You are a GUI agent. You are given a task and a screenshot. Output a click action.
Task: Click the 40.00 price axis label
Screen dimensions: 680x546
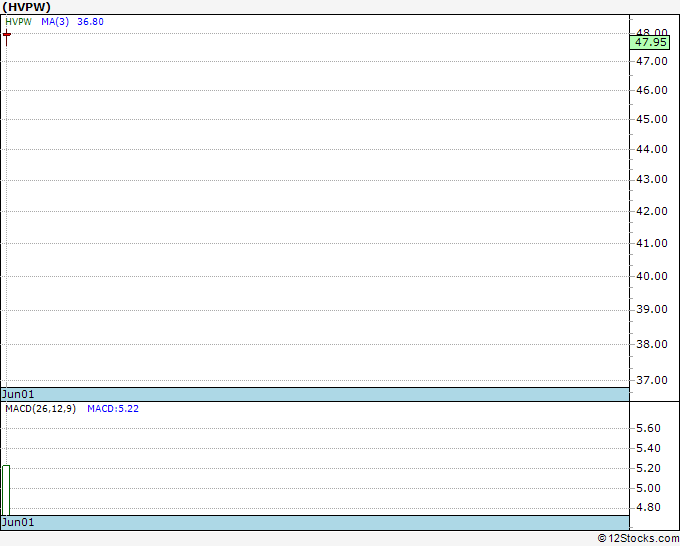(651, 276)
